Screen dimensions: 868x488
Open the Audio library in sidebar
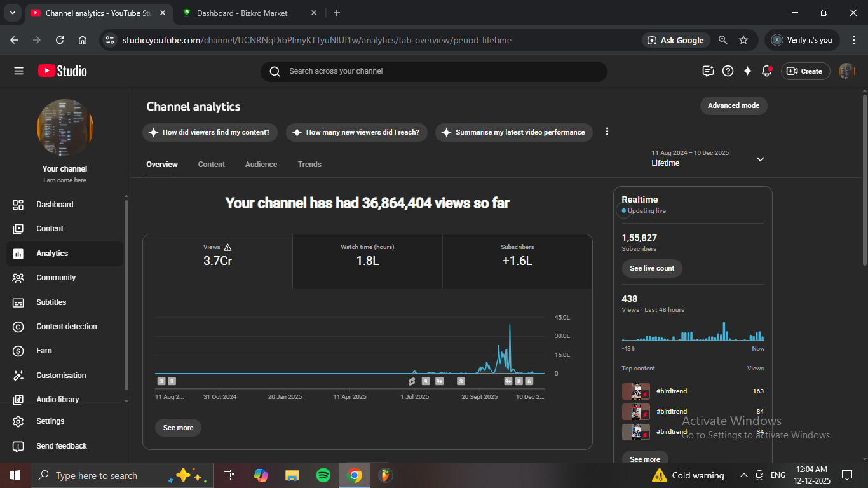click(x=57, y=400)
